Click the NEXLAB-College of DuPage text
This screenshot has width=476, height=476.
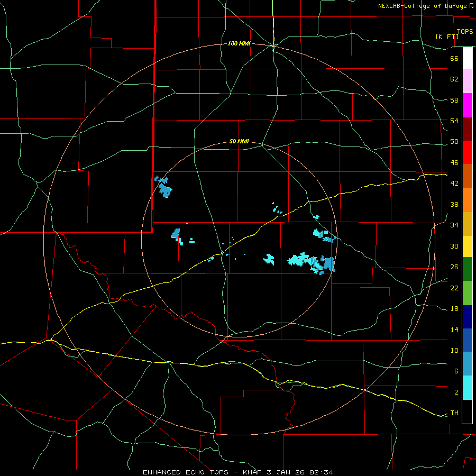click(423, 6)
